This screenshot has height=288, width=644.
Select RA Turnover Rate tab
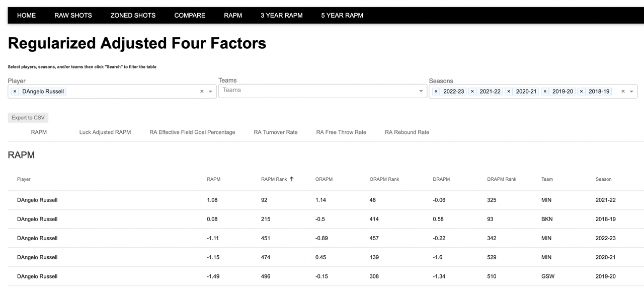pos(276,132)
